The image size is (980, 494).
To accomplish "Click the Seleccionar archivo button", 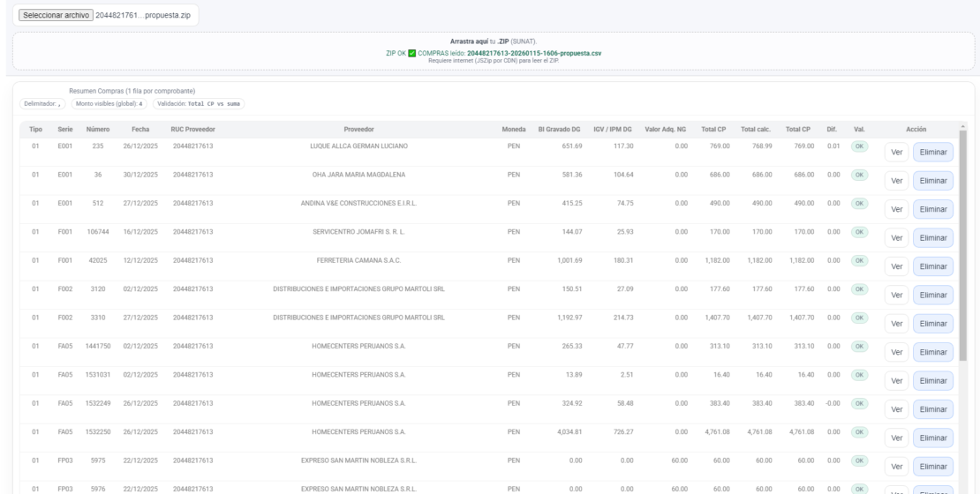I will coord(57,15).
